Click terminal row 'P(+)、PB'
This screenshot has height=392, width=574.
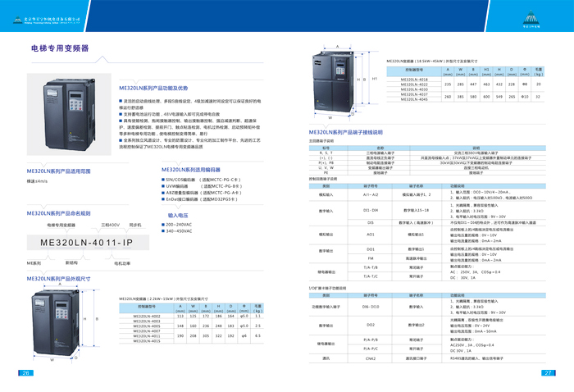coord(427,162)
